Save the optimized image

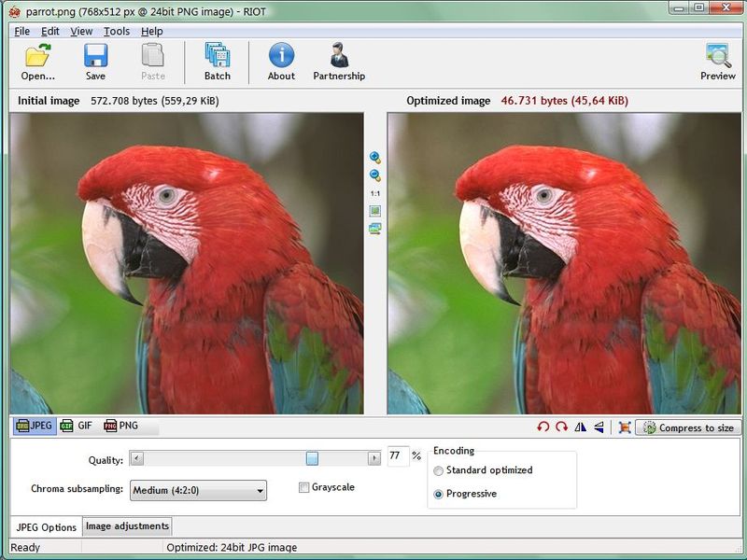tap(96, 62)
